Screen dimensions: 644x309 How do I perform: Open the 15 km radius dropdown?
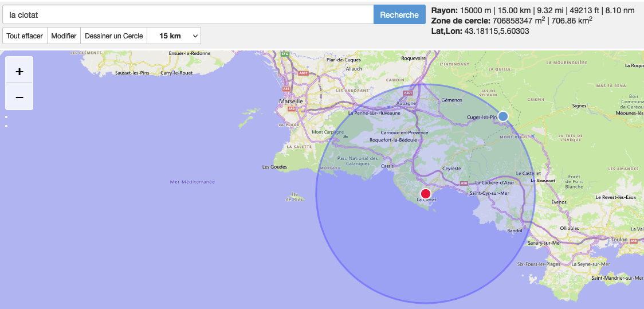[x=174, y=36]
